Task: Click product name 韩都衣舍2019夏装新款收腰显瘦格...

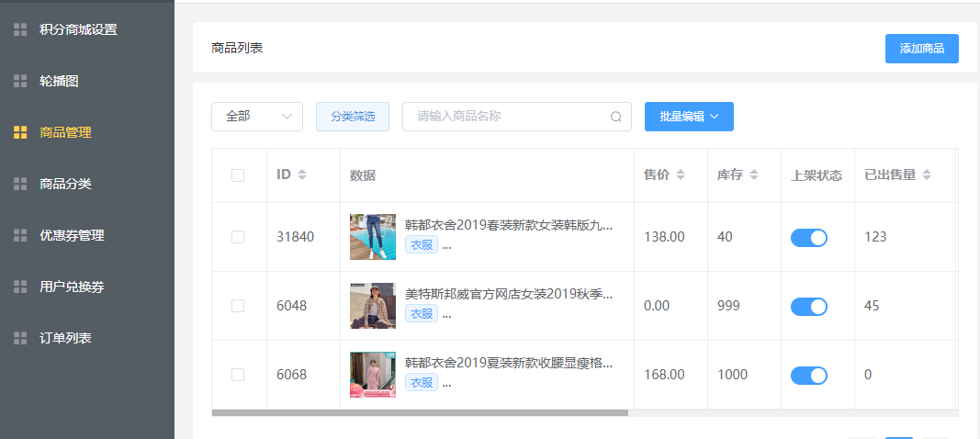Action: click(509, 363)
